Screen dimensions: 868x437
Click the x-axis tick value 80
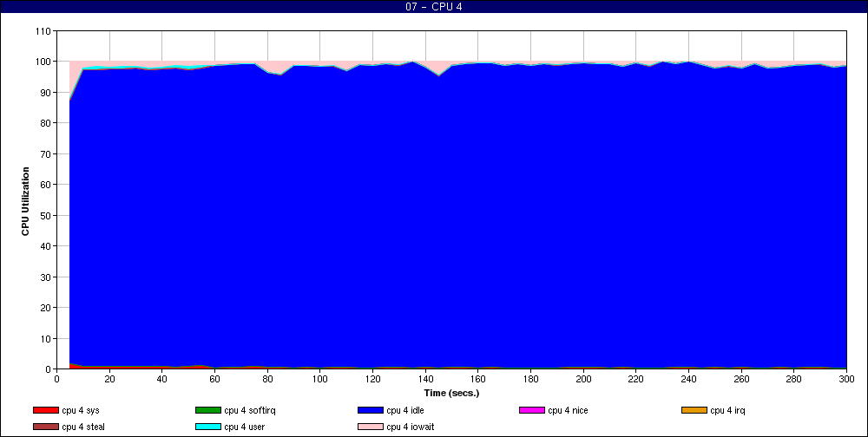pos(267,379)
